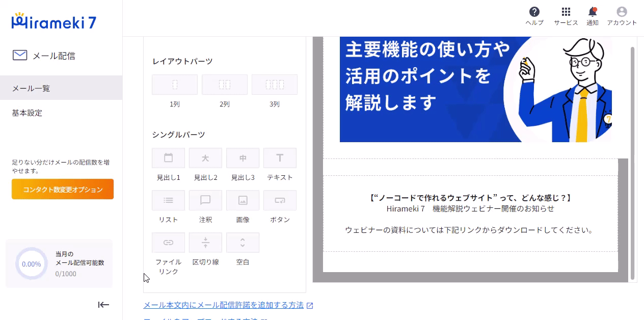Add a ボタン button part
This screenshot has height=320, width=644.
[280, 200]
